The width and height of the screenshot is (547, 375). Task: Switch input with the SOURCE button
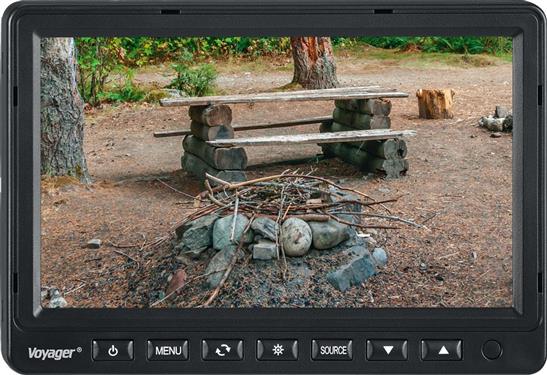click(332, 350)
